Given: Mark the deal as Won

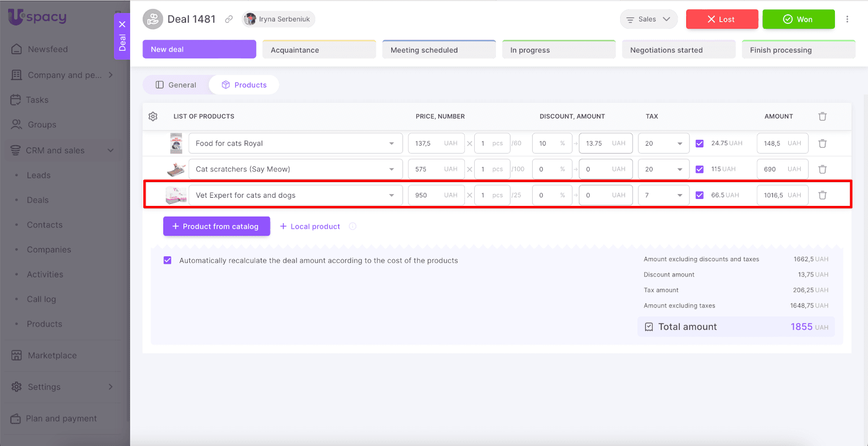Looking at the screenshot, I should pyautogui.click(x=798, y=20).
